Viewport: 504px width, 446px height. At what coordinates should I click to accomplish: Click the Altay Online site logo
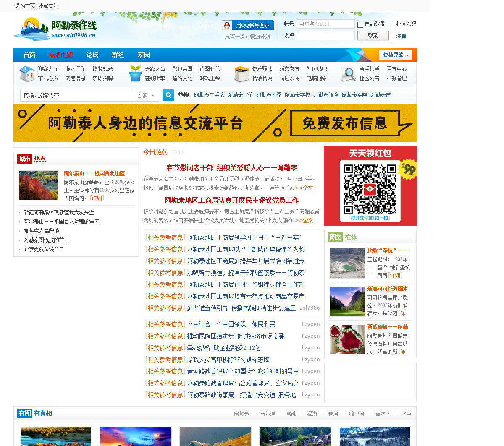coord(55,29)
